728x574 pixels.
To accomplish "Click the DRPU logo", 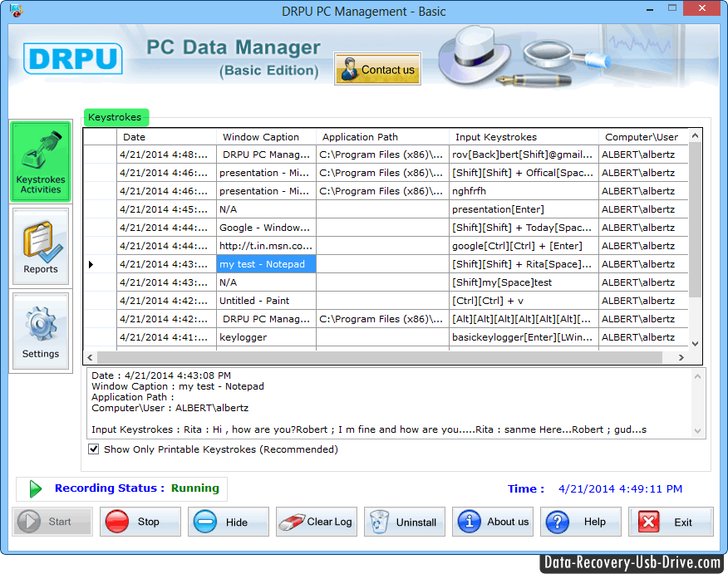I will coord(73,58).
